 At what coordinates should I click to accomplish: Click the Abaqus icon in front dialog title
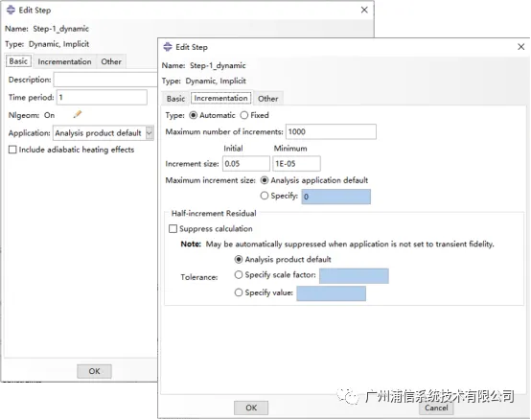[x=168, y=47]
